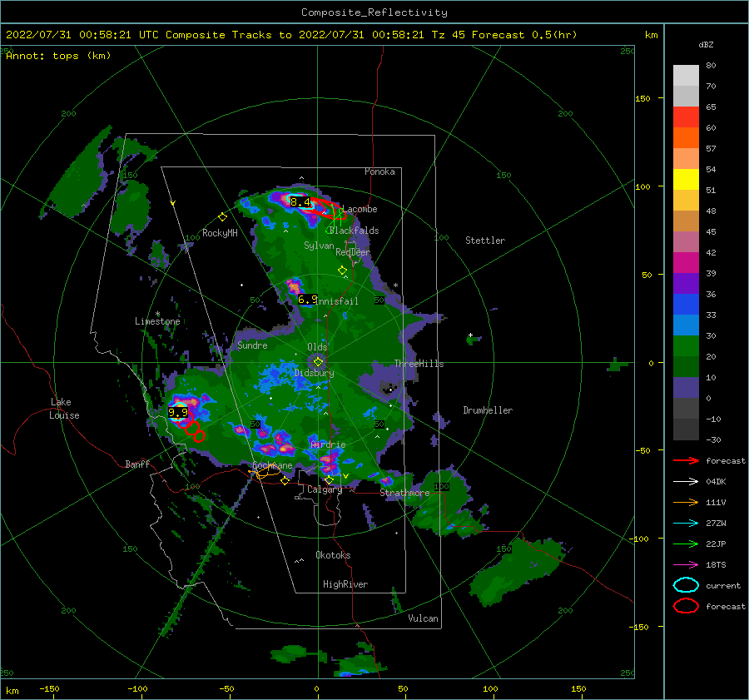This screenshot has width=749, height=700.
Task: Click the Stettler city label
Action: [485, 241]
